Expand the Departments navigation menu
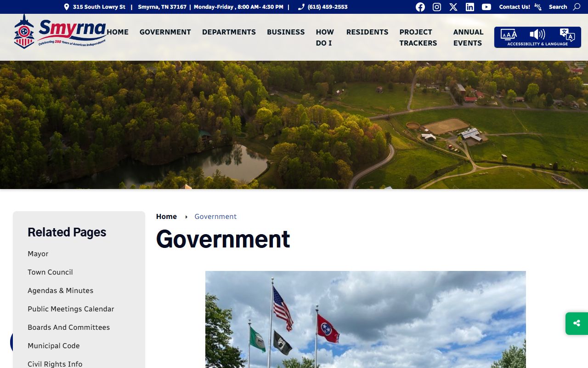The width and height of the screenshot is (588, 368). tap(229, 32)
